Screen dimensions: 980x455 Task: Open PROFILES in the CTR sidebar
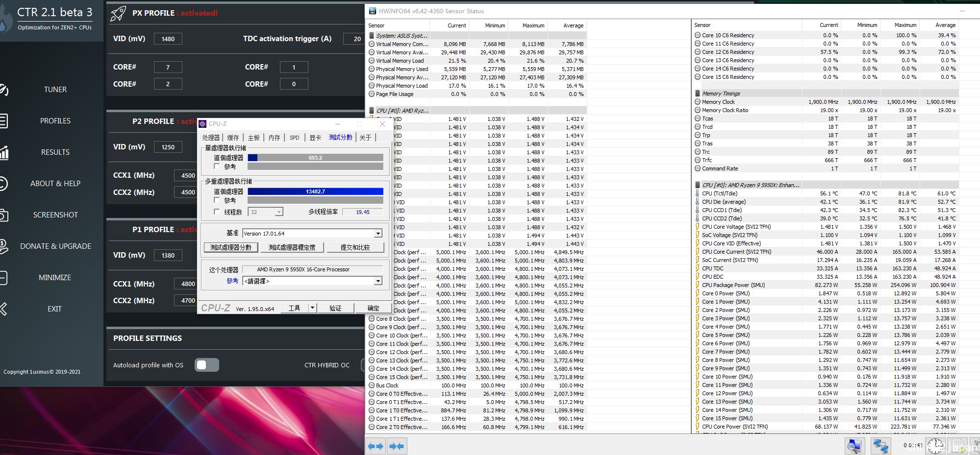tap(55, 121)
